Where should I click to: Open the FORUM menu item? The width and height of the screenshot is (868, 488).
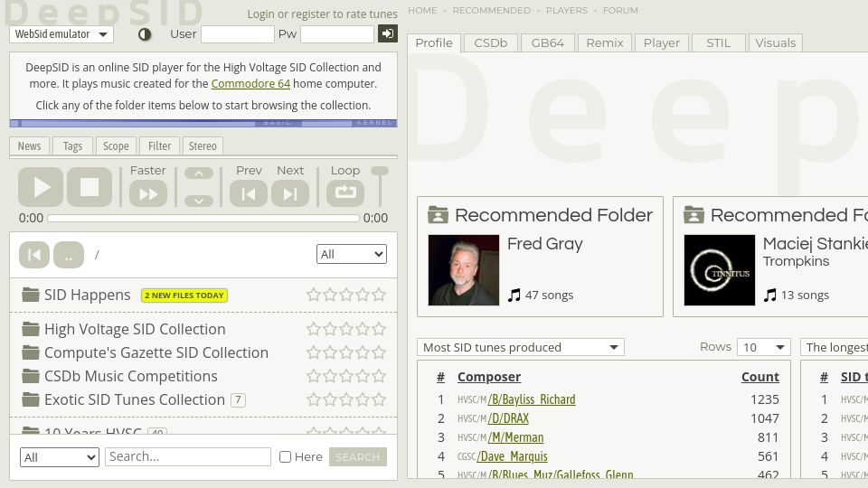coord(620,11)
